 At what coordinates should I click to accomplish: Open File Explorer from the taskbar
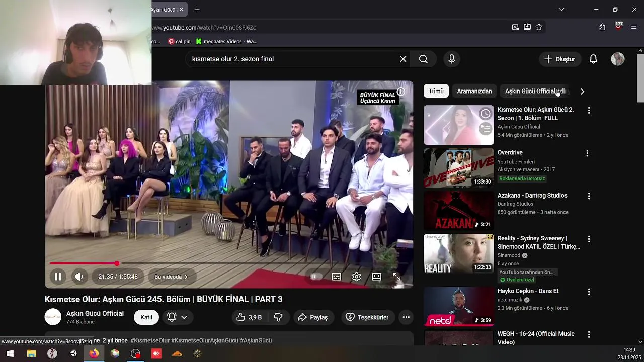pos(31,353)
